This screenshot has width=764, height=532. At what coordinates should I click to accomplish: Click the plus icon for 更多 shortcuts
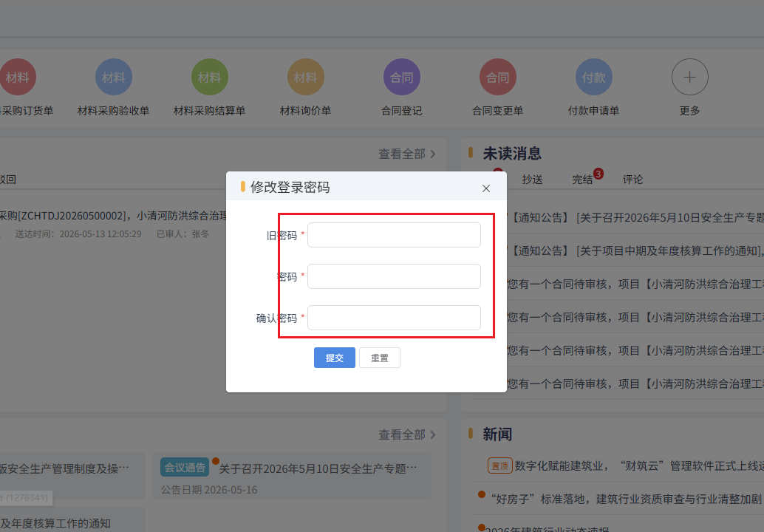pos(689,77)
